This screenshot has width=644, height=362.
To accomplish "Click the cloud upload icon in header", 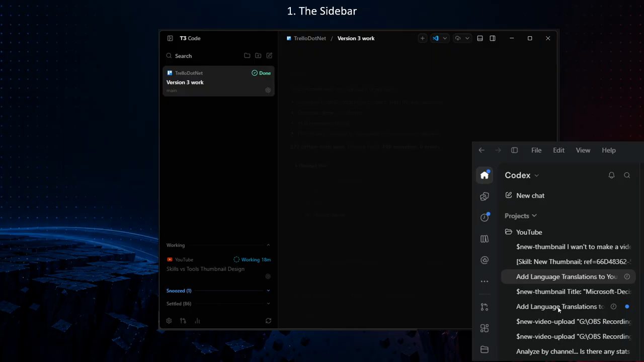I will point(458,38).
